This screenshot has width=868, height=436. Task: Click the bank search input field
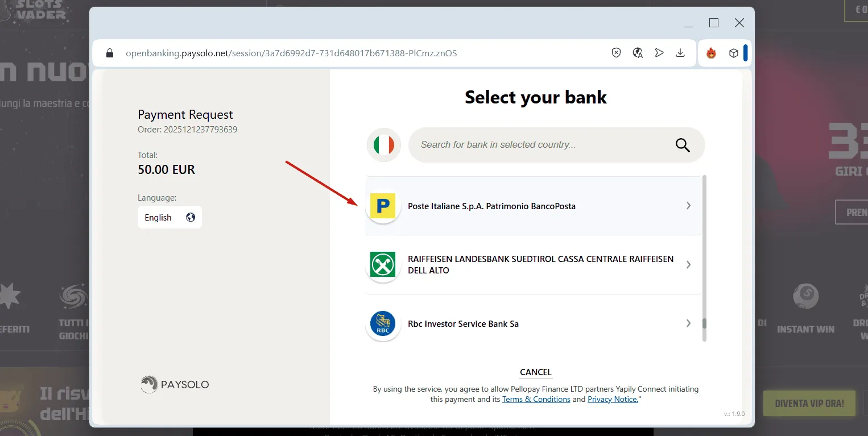click(540, 145)
